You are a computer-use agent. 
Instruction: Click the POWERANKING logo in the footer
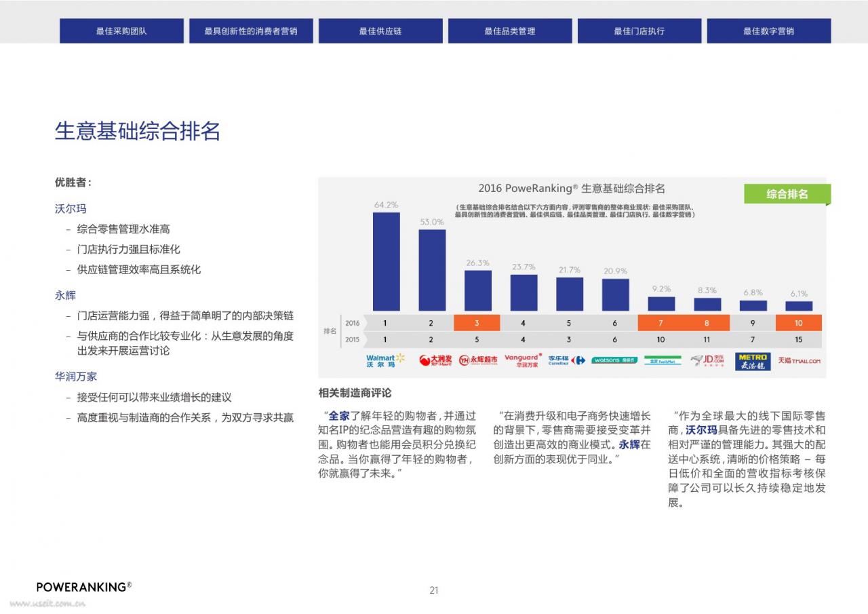pos(84,587)
